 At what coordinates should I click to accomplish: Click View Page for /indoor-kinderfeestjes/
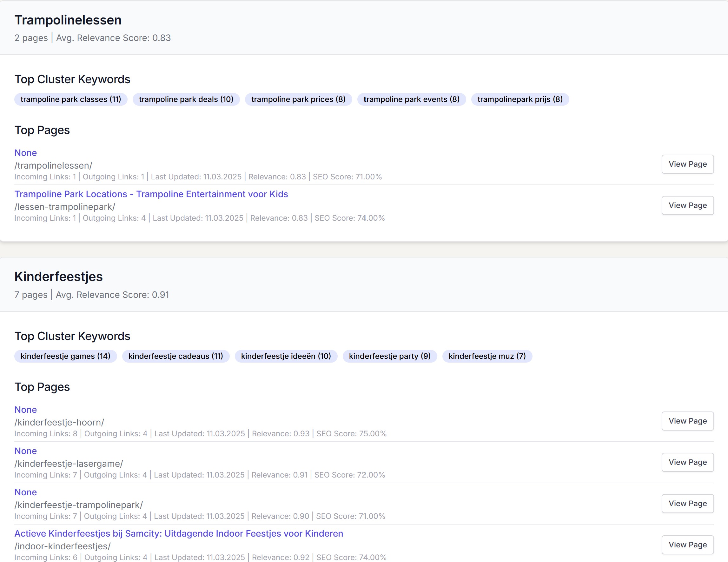click(x=687, y=545)
